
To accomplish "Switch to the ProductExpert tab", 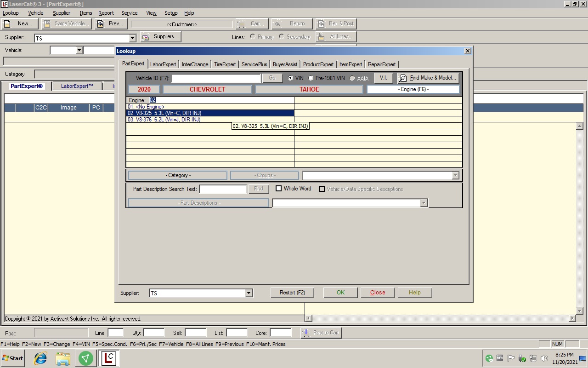I will 318,64.
